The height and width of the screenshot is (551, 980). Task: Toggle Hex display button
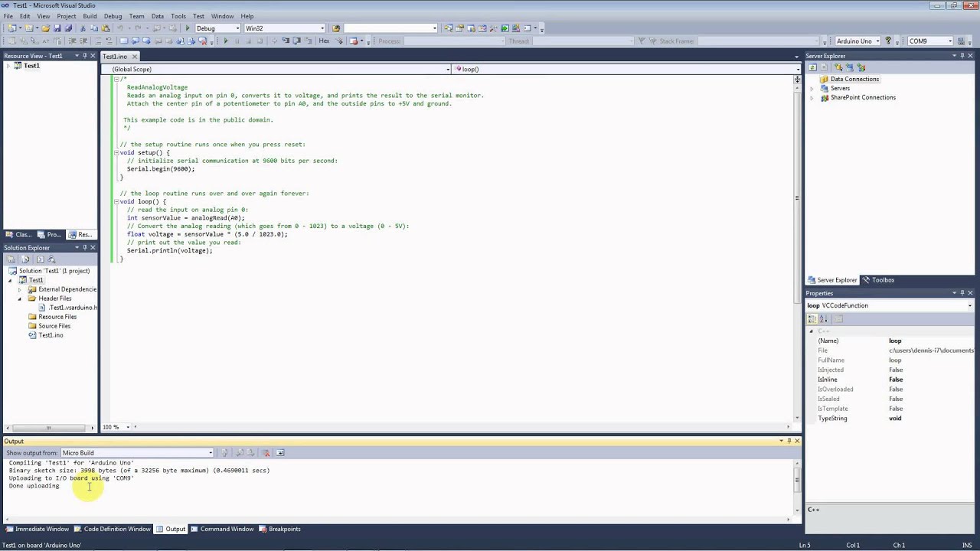[324, 41]
